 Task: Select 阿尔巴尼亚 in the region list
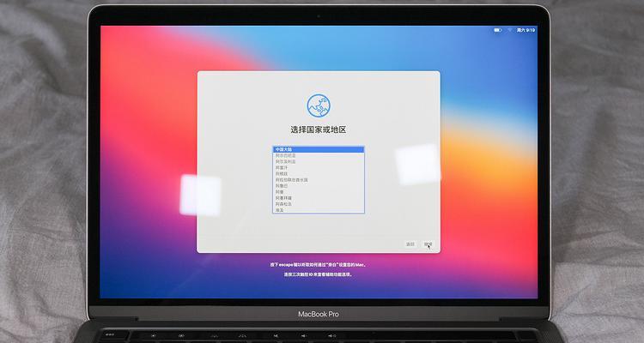pos(319,155)
